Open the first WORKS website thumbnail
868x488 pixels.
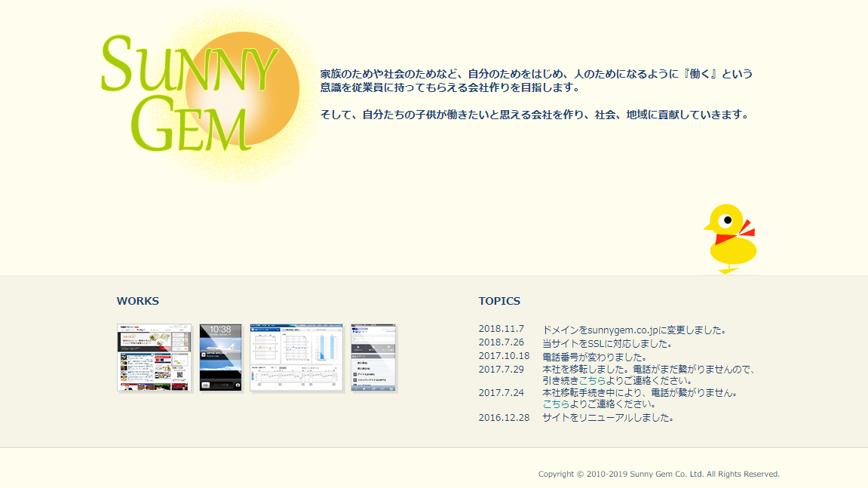(x=154, y=358)
